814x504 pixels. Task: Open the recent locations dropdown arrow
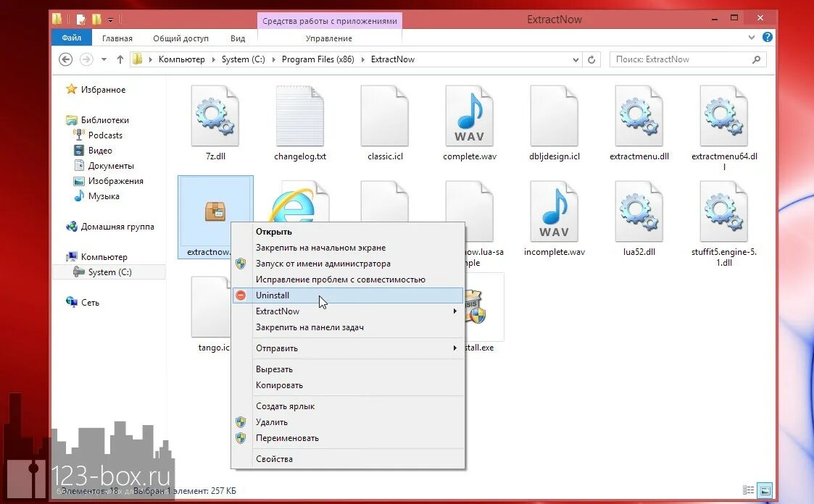pos(104,59)
